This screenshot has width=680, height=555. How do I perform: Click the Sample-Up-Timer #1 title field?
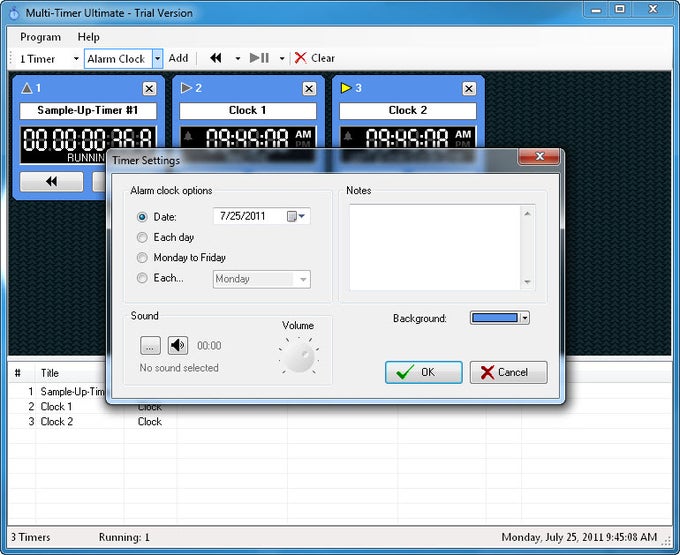point(88,111)
